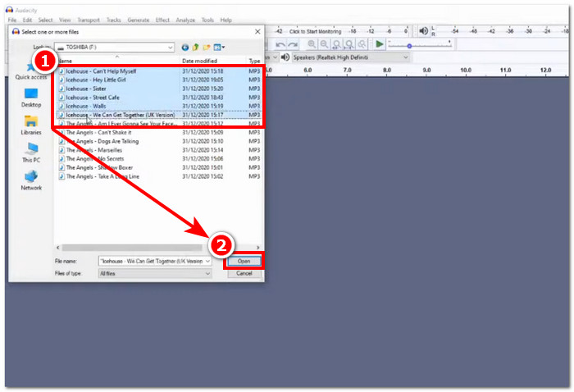This screenshot has width=574, height=392.
Task: Select file Icehouse - Sister
Action: pyautogui.click(x=159, y=89)
